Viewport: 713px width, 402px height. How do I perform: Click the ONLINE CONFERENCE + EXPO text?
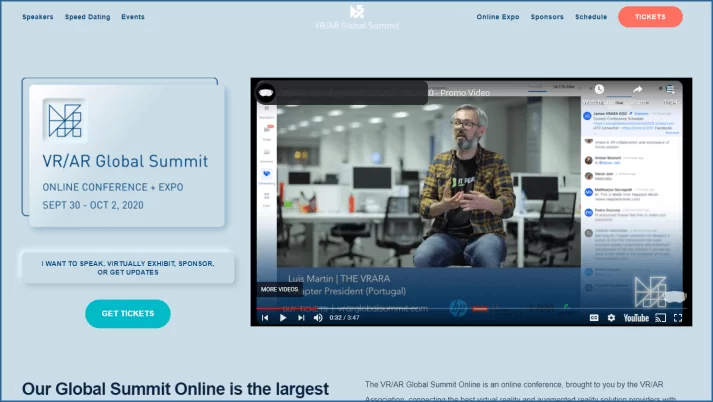[113, 187]
